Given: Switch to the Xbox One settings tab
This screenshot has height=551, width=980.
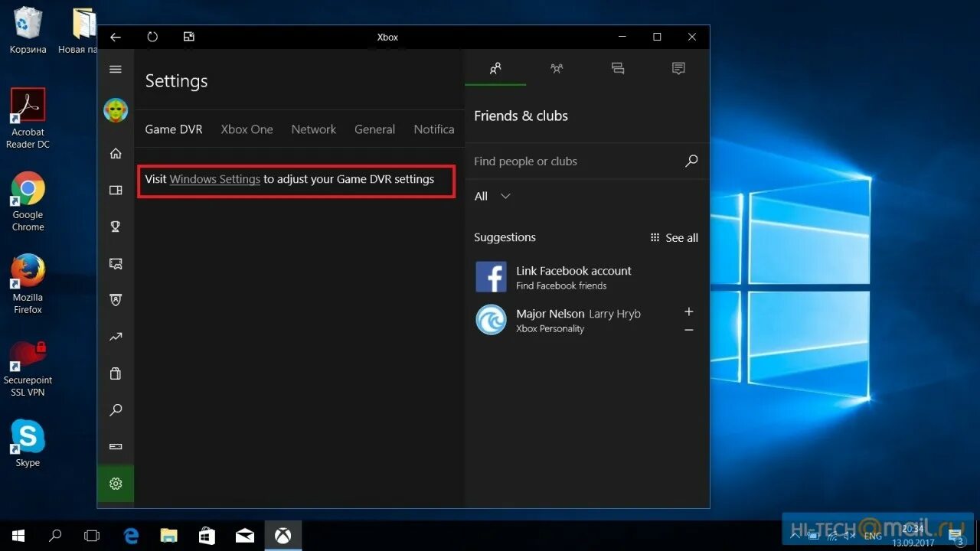Looking at the screenshot, I should 247,129.
